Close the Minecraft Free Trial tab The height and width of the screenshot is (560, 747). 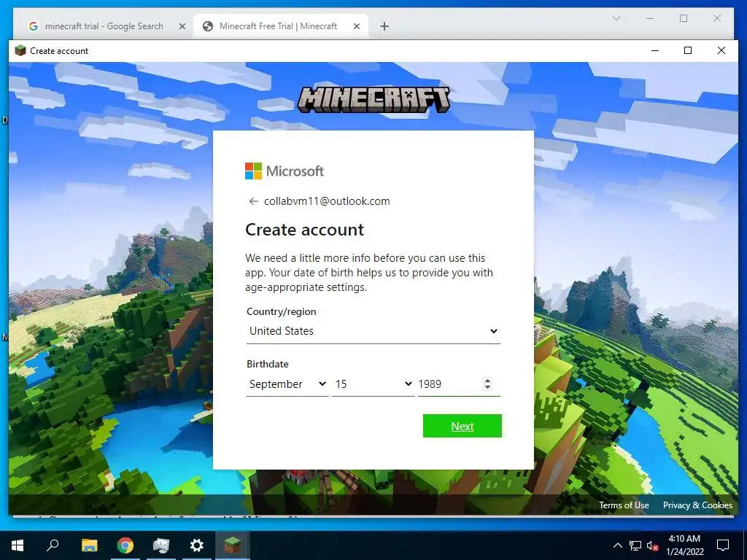(356, 27)
